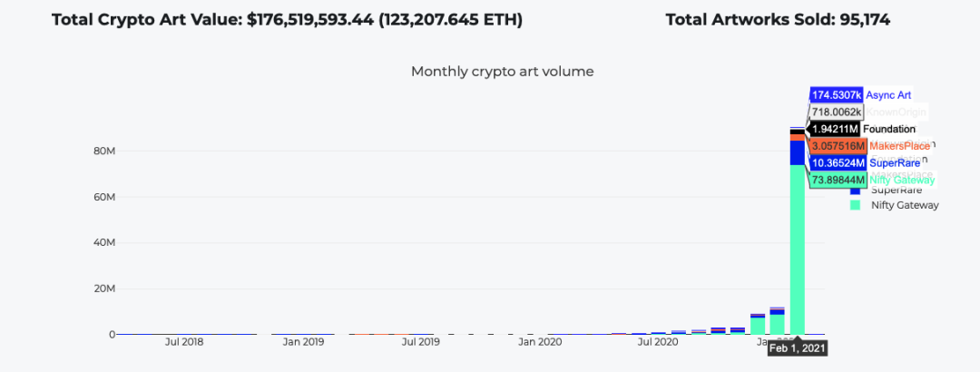Click the Monthly crypto art volume title
The image size is (980, 372).
point(502,71)
